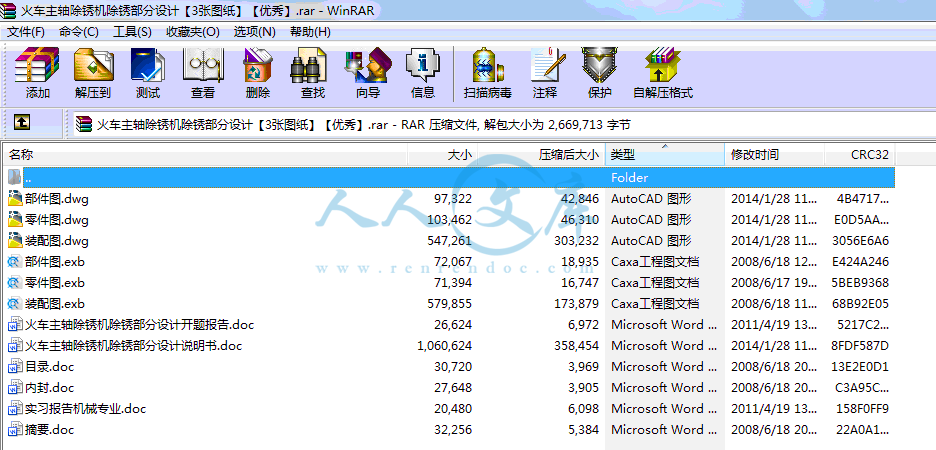This screenshot has width=936, height=450.
Task: Click the 装配图.dwg AutoCAD file icon
Action: point(15,241)
